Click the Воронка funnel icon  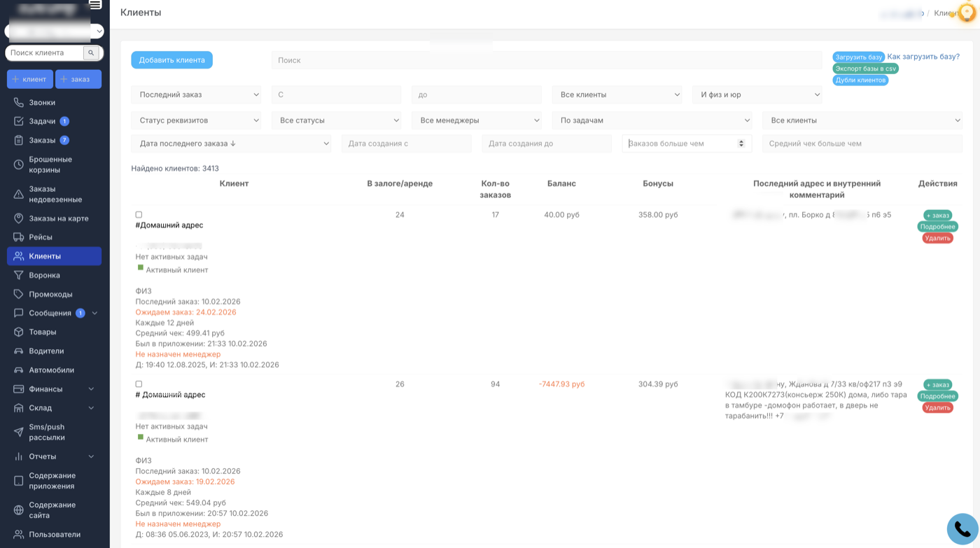(x=19, y=275)
